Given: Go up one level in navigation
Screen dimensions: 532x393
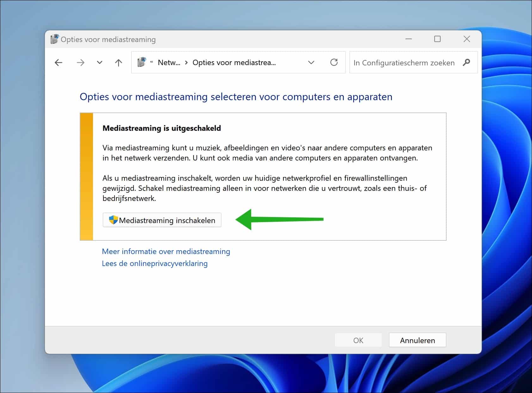Looking at the screenshot, I should [118, 62].
